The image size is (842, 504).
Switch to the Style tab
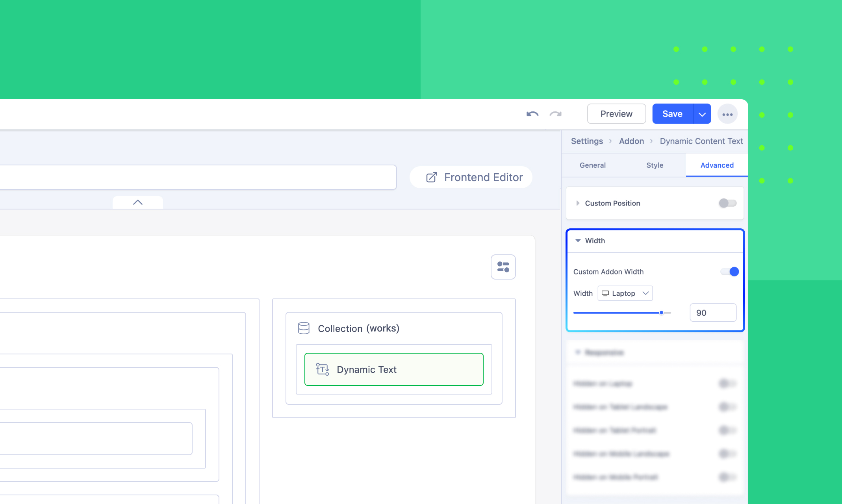655,165
